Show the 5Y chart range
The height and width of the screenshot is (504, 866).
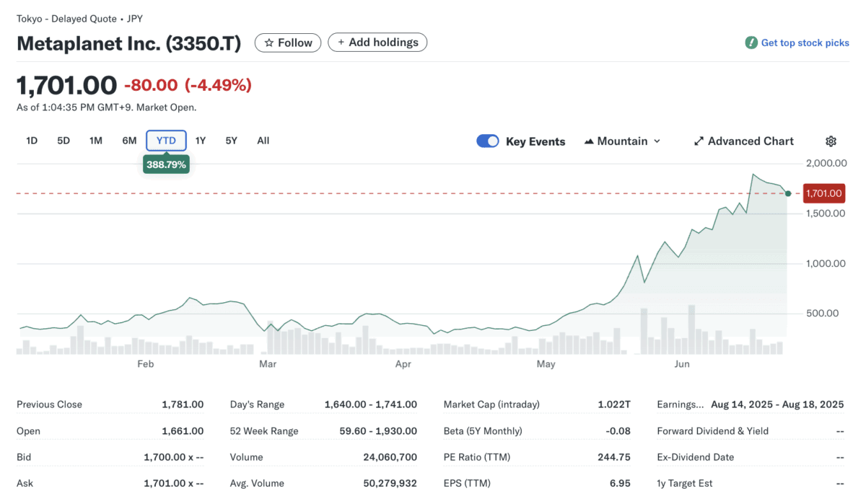tap(231, 141)
